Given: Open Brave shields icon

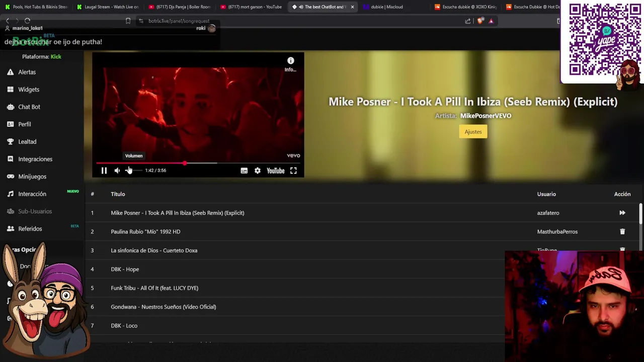Looking at the screenshot, I should coord(480,21).
